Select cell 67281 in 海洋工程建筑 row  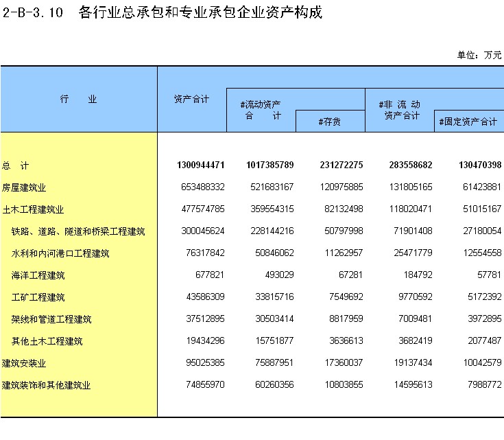[x=350, y=275]
